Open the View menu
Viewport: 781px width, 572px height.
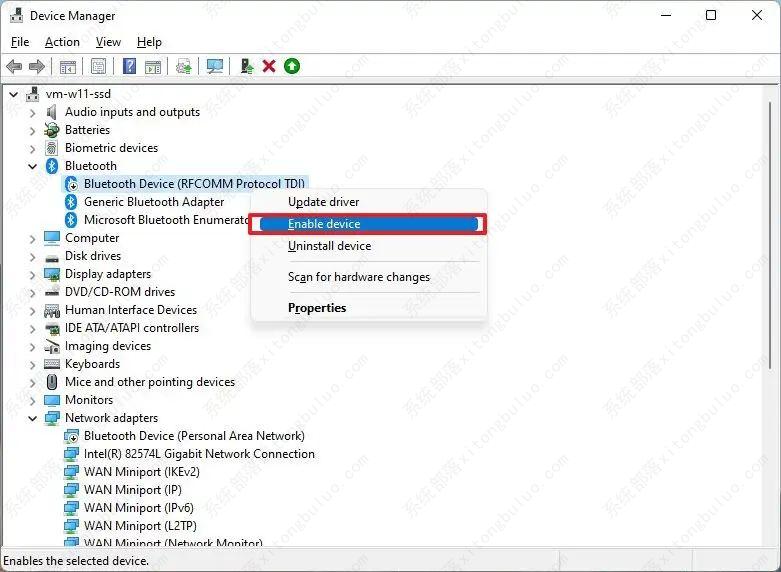[x=108, y=42]
